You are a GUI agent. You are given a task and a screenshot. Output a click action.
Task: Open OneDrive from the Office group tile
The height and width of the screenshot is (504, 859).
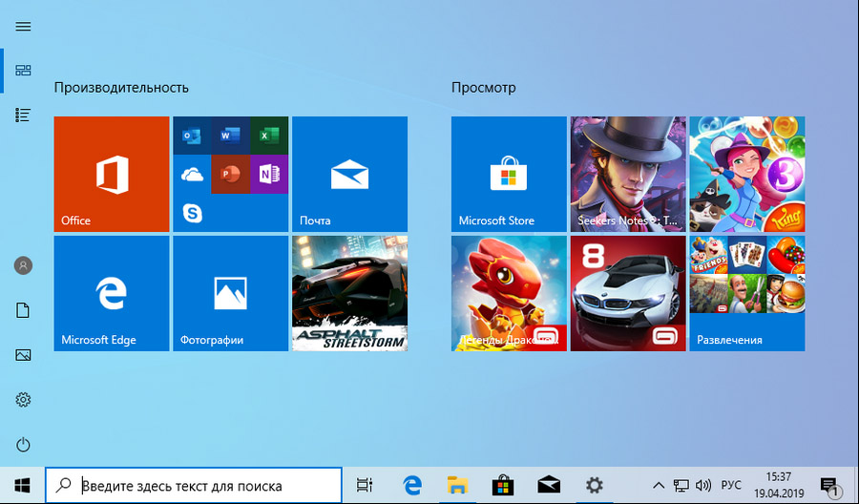[x=192, y=175]
